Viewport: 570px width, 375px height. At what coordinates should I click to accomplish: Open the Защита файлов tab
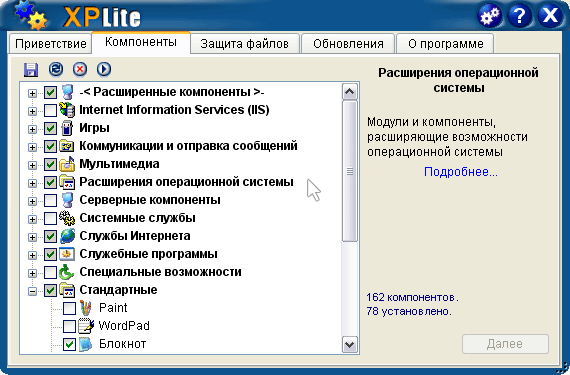click(245, 44)
